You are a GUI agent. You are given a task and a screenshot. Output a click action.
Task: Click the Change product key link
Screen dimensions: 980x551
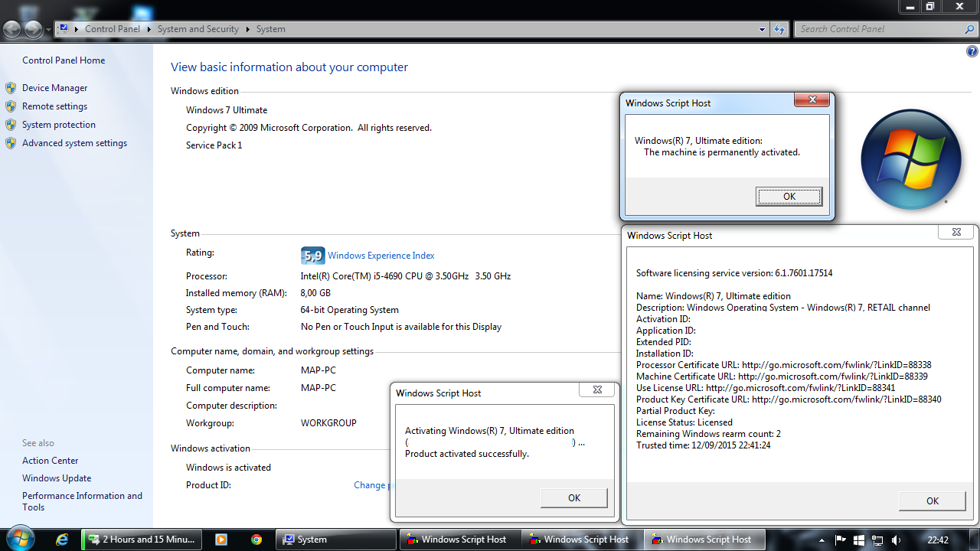[371, 485]
